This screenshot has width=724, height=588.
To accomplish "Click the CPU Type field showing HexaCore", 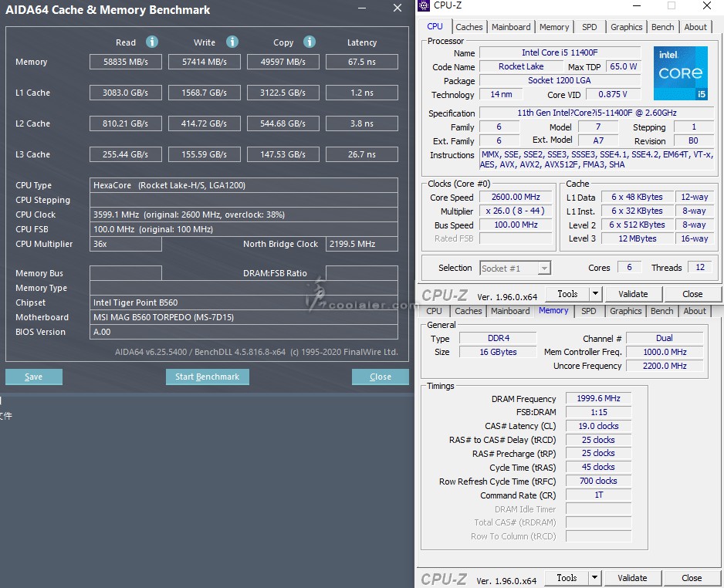I will pyautogui.click(x=244, y=185).
